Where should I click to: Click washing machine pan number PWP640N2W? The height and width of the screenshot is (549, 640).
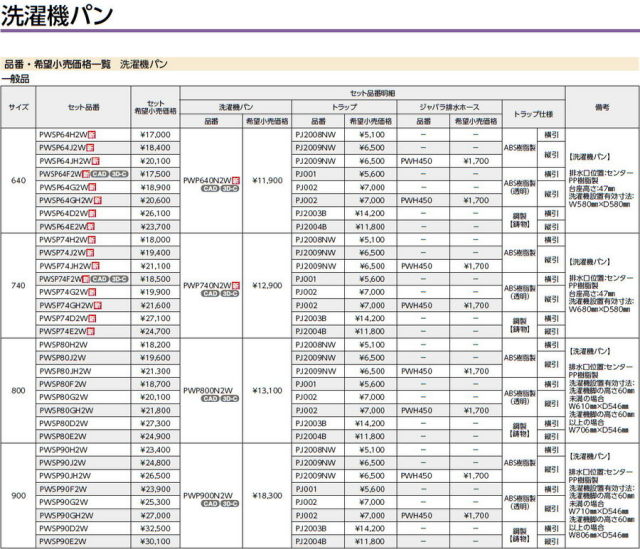tap(207, 180)
